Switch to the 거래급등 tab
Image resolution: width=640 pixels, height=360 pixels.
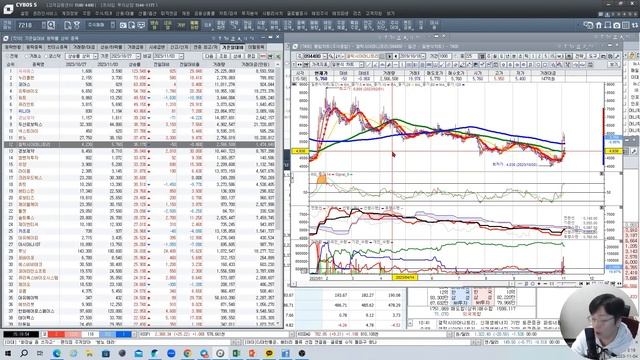click(x=135, y=47)
